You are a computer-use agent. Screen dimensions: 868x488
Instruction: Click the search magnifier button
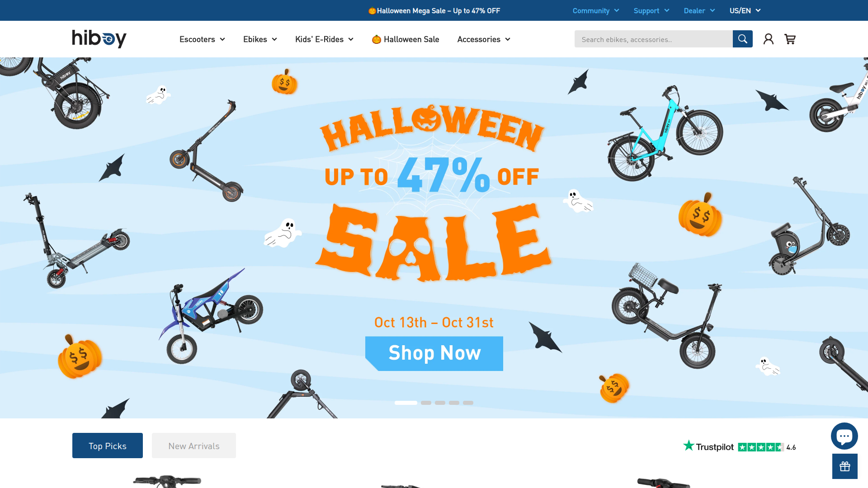click(742, 39)
